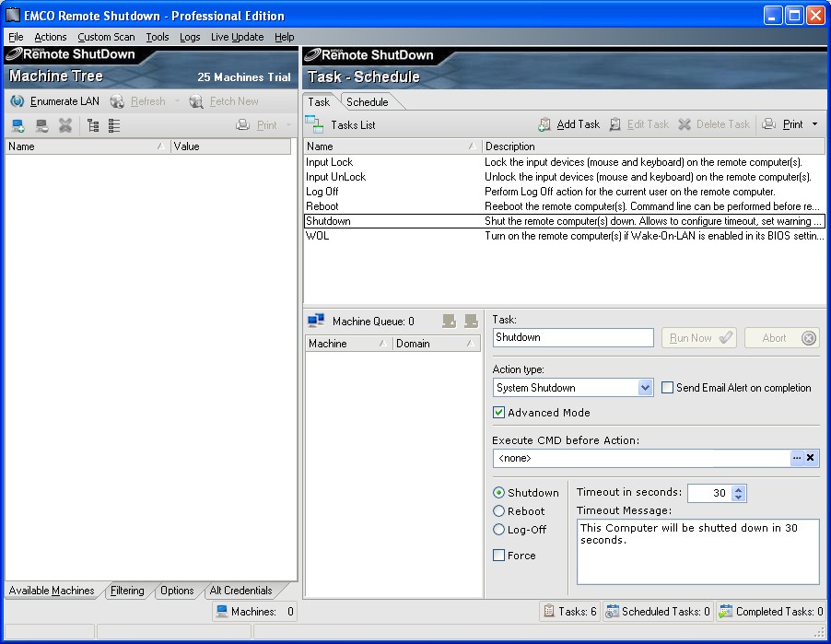Viewport: 831px width, 644px height.
Task: Click the Abort button
Action: [x=782, y=337]
